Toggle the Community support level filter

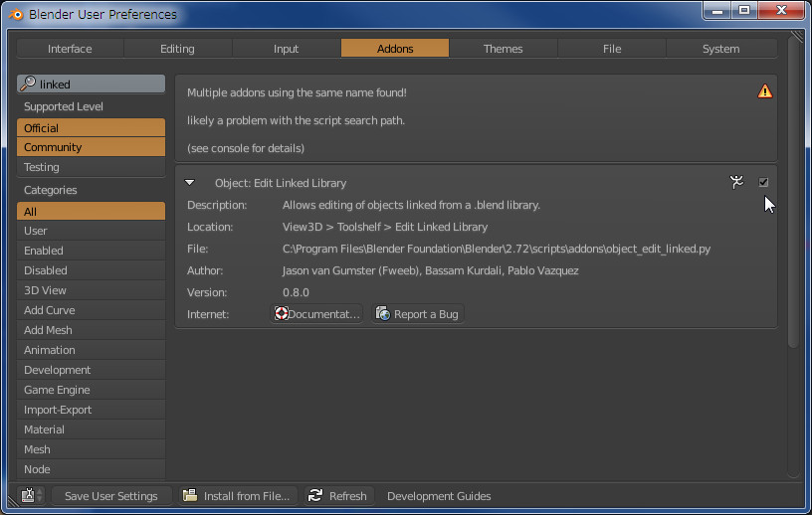click(x=92, y=147)
